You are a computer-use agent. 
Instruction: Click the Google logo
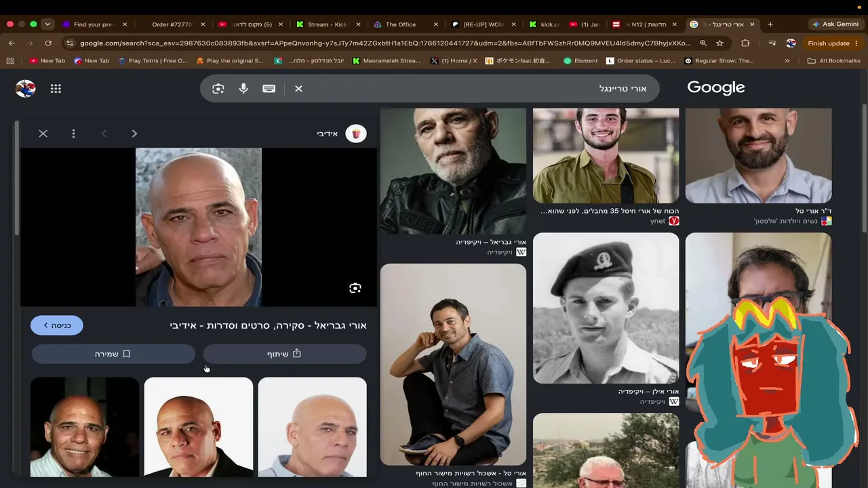coord(716,88)
